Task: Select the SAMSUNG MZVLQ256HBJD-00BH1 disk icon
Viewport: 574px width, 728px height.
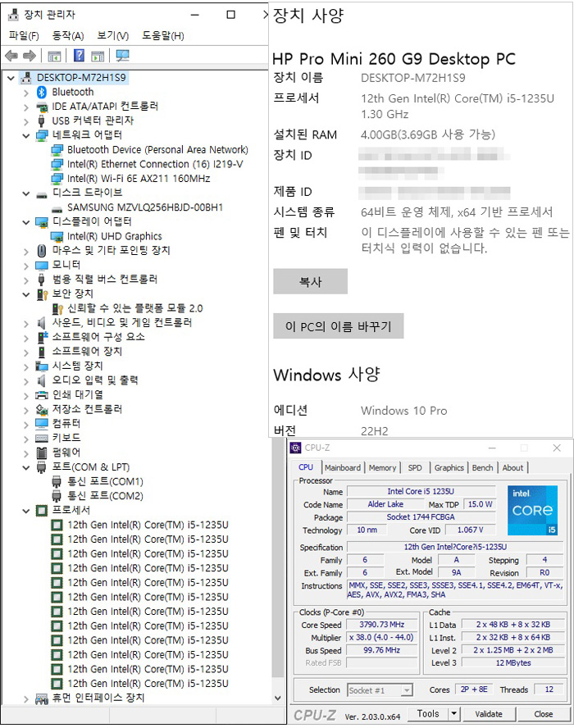Action: tap(57, 208)
